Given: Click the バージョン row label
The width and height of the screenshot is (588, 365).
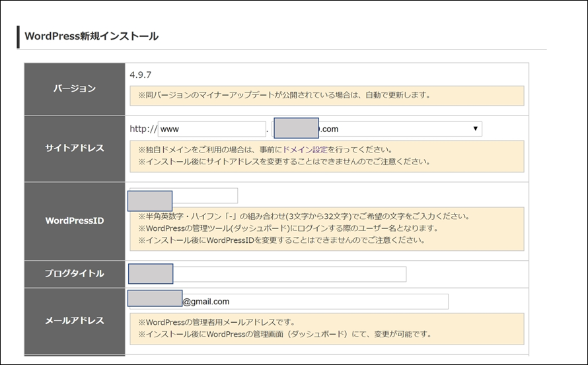Looking at the screenshot, I should pos(75,89).
